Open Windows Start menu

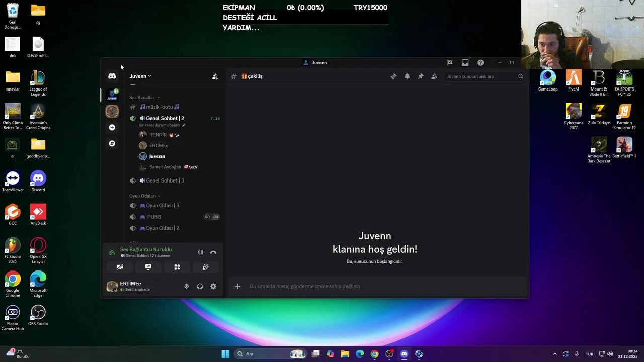[x=225, y=354]
